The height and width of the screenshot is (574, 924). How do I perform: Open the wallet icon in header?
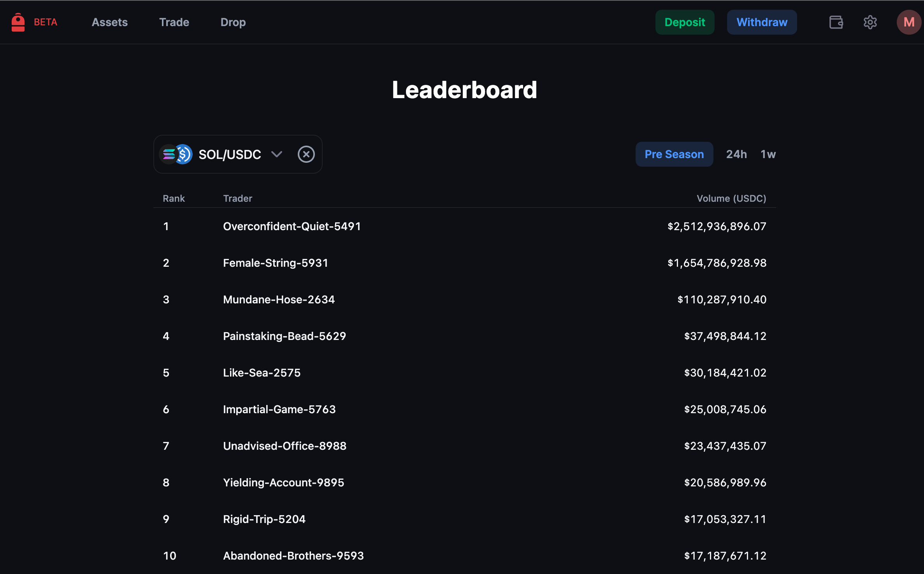point(836,22)
